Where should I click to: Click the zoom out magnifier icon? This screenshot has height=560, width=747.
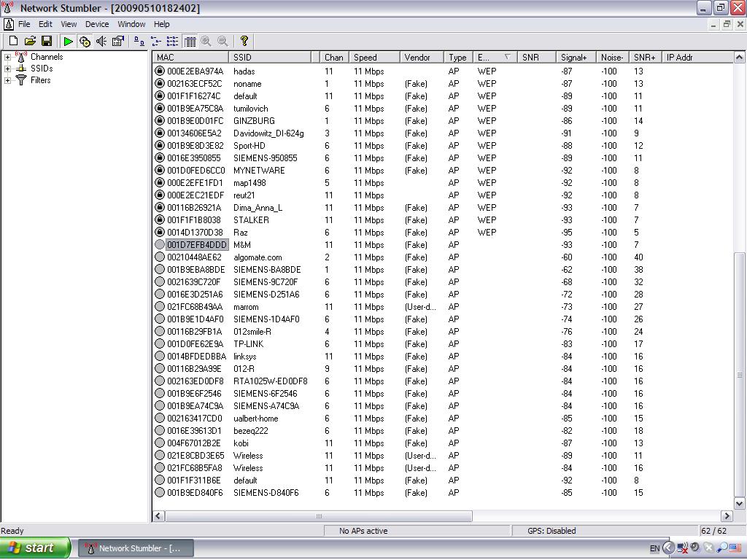pos(222,42)
